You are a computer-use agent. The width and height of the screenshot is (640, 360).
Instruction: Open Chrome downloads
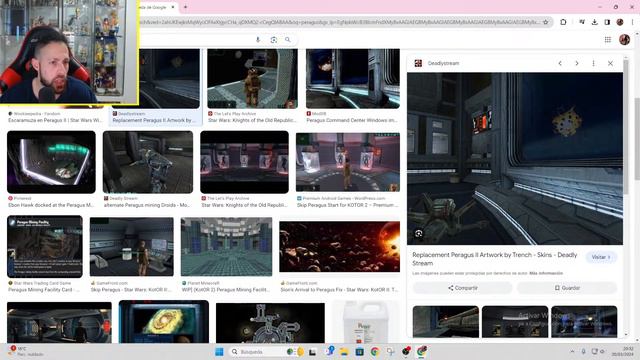[x=595, y=22]
